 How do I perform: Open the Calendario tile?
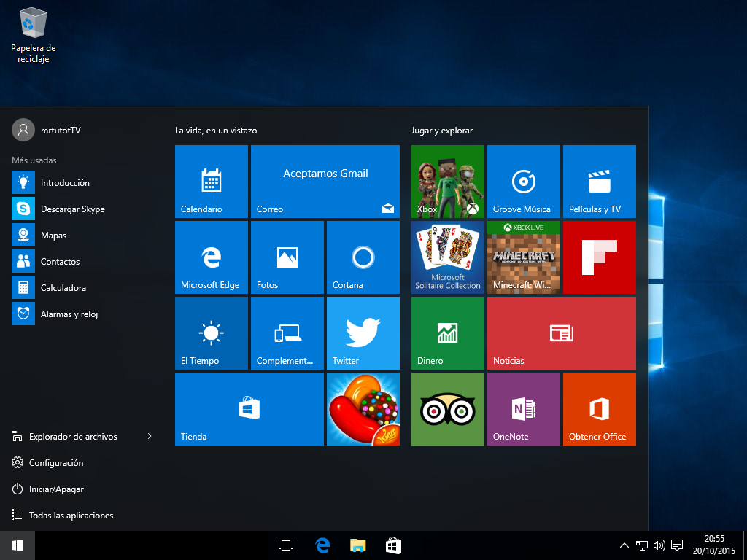pos(211,181)
